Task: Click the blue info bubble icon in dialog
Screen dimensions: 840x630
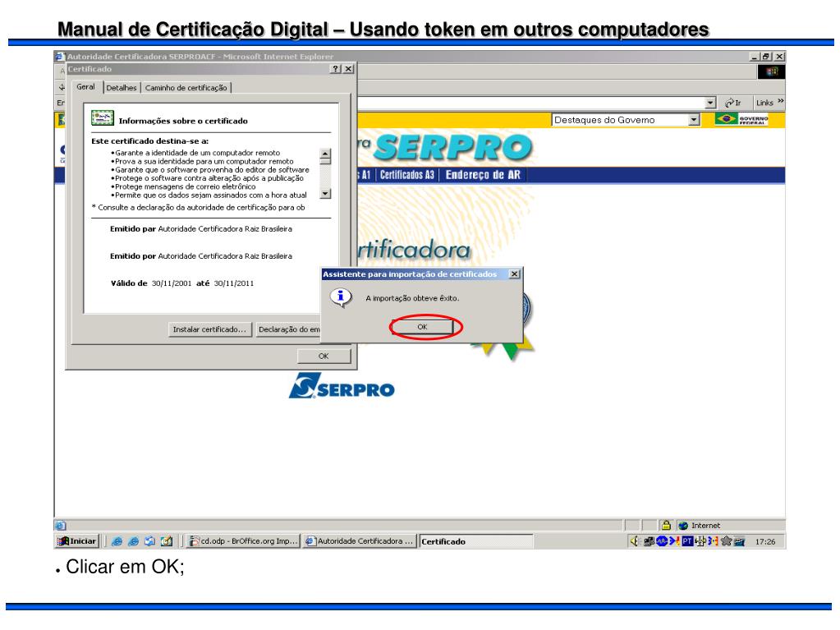Action: click(341, 297)
